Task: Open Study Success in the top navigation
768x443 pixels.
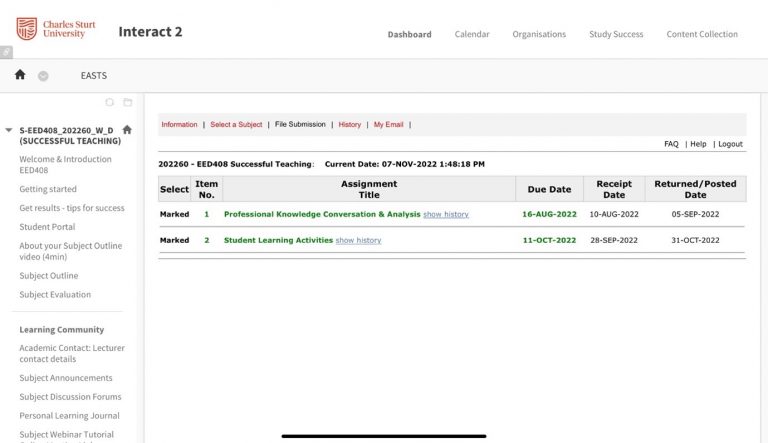Action: [x=616, y=34]
